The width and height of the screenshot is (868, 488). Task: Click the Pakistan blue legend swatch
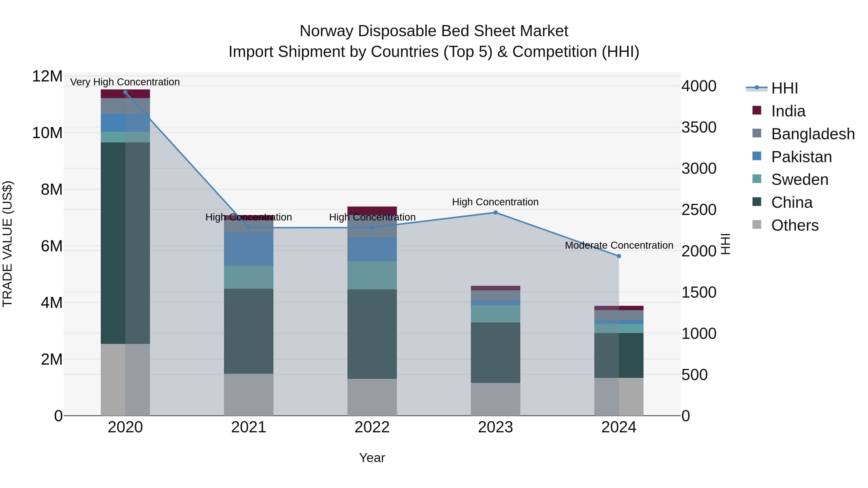coord(757,156)
